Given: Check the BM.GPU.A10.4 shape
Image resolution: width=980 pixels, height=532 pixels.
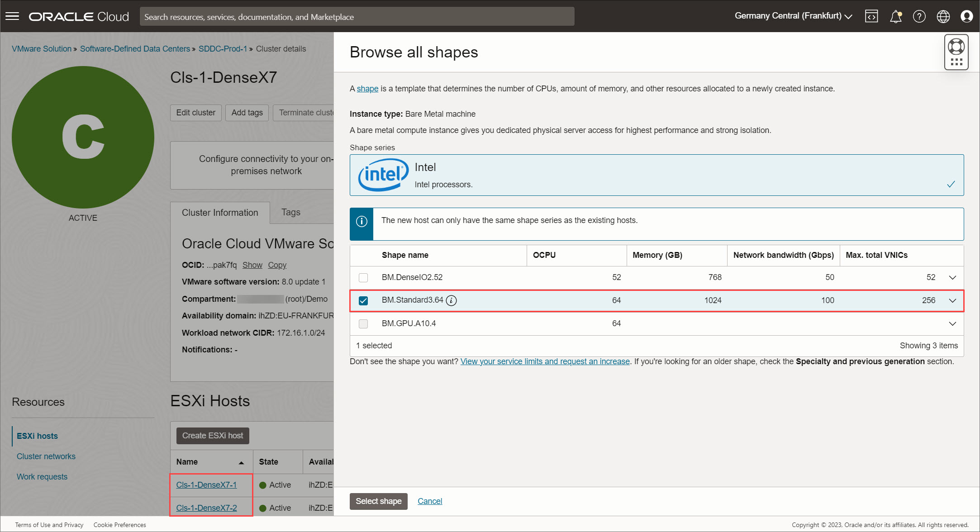Looking at the screenshot, I should point(363,323).
